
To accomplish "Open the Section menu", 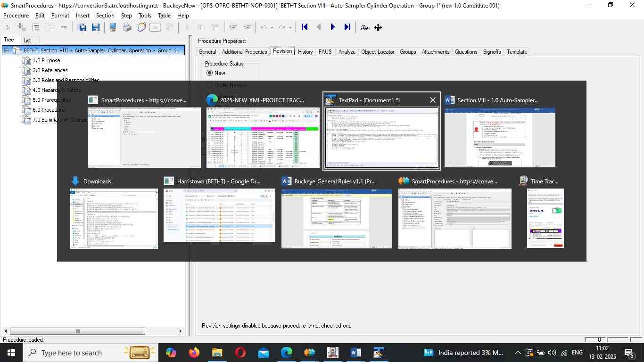I will coord(105,16).
